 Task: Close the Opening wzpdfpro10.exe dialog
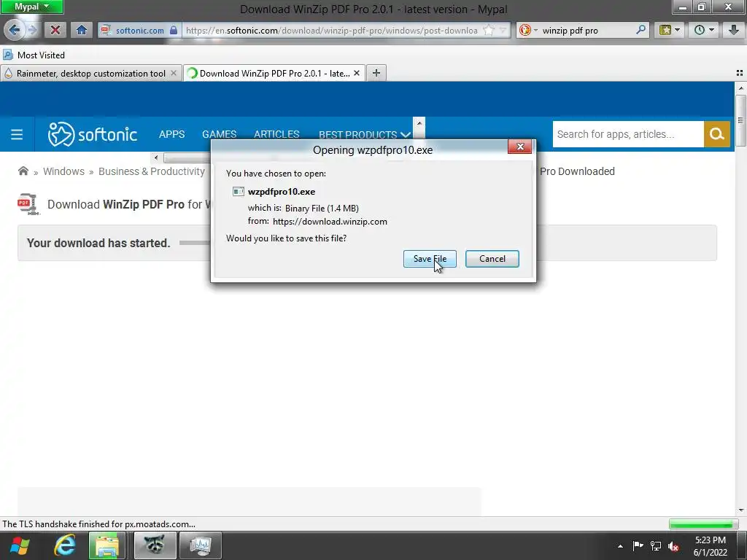click(519, 147)
